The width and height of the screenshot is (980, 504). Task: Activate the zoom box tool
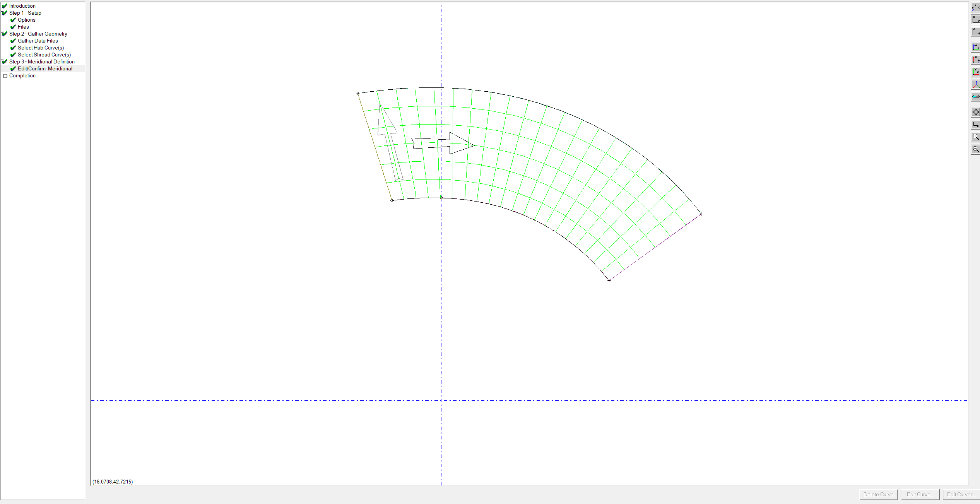(x=975, y=125)
